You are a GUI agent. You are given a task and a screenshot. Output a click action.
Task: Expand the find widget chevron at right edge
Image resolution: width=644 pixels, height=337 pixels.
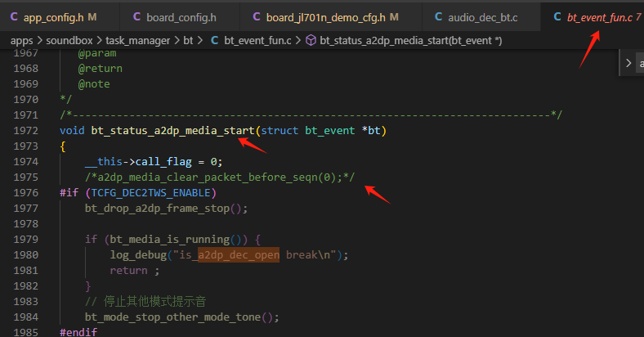(x=628, y=63)
